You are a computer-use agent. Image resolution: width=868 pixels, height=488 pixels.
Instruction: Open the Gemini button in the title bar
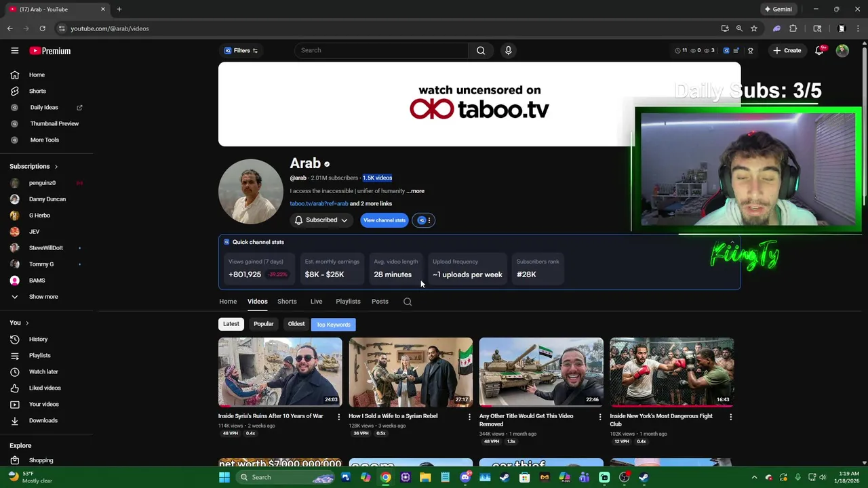point(778,9)
